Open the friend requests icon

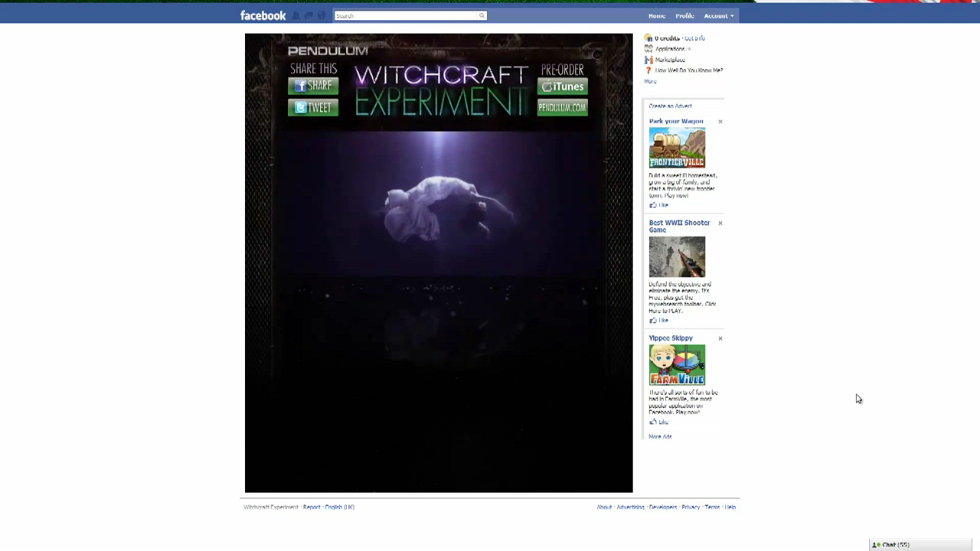296,15
